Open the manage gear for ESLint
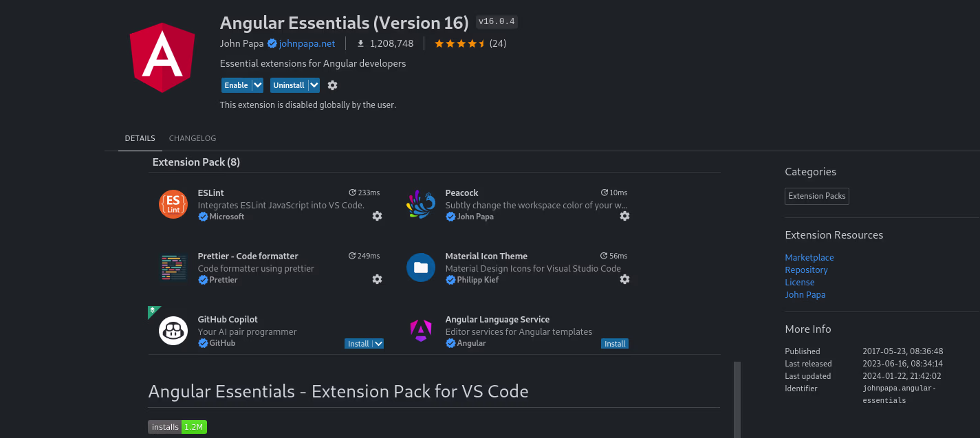The height and width of the screenshot is (438, 980). click(377, 216)
